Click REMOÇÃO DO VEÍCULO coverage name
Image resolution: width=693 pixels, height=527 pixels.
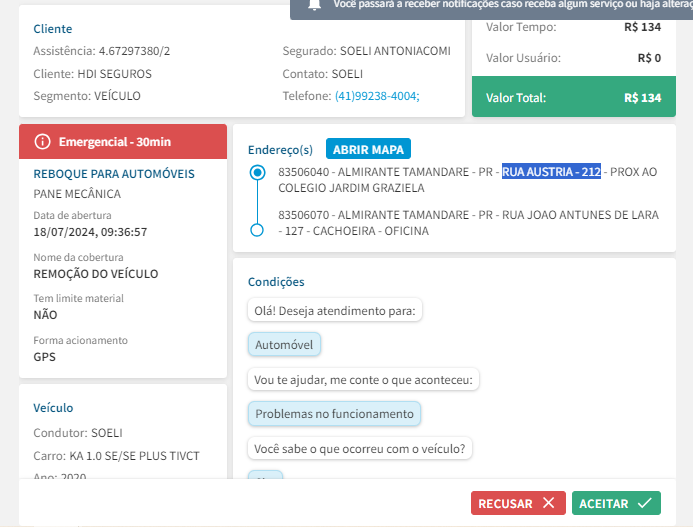coord(95,274)
